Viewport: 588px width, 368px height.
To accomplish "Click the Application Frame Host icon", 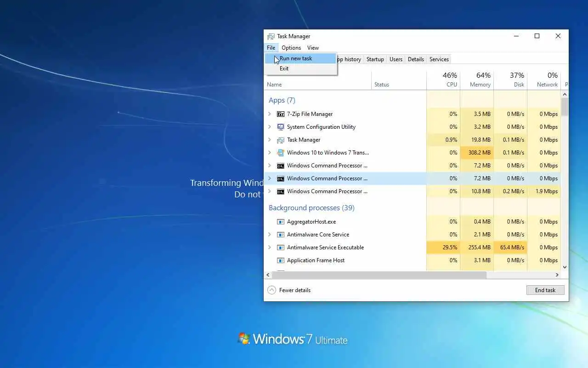I will 281,260.
